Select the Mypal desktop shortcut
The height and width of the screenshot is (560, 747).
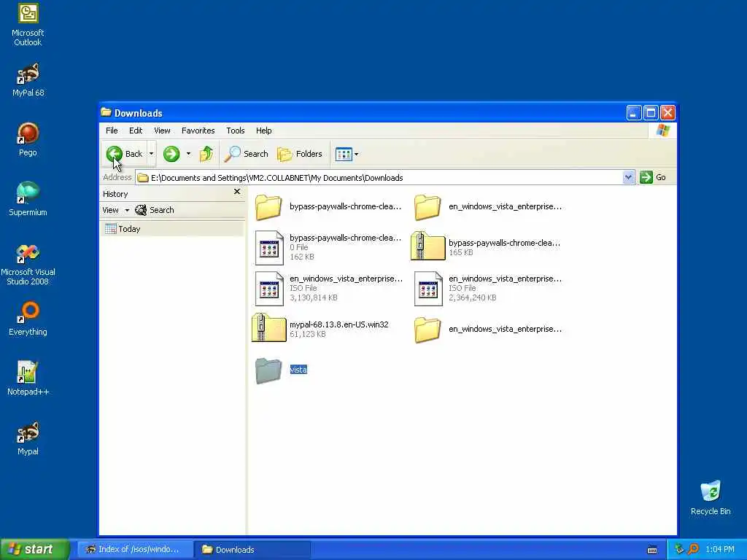click(28, 438)
